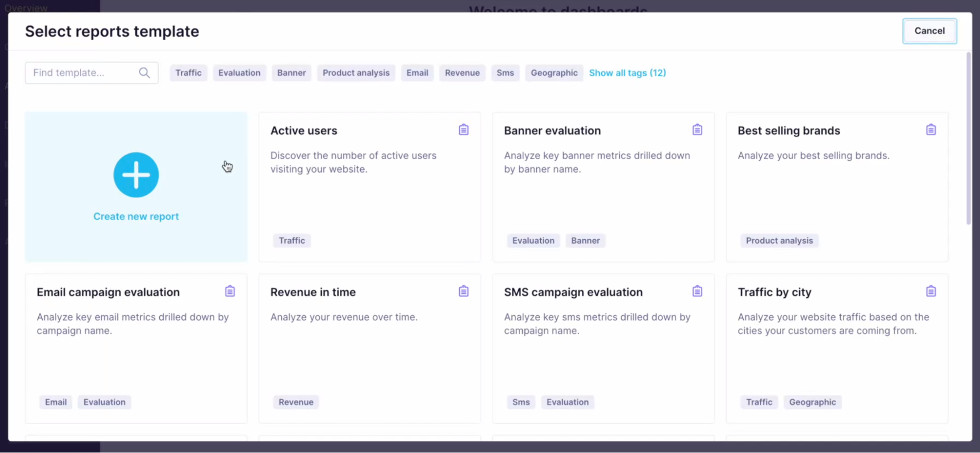Screen dimensions: 980x453
Task: Click the clipboard icon on SMS campaign evaluation card
Action: click(697, 291)
